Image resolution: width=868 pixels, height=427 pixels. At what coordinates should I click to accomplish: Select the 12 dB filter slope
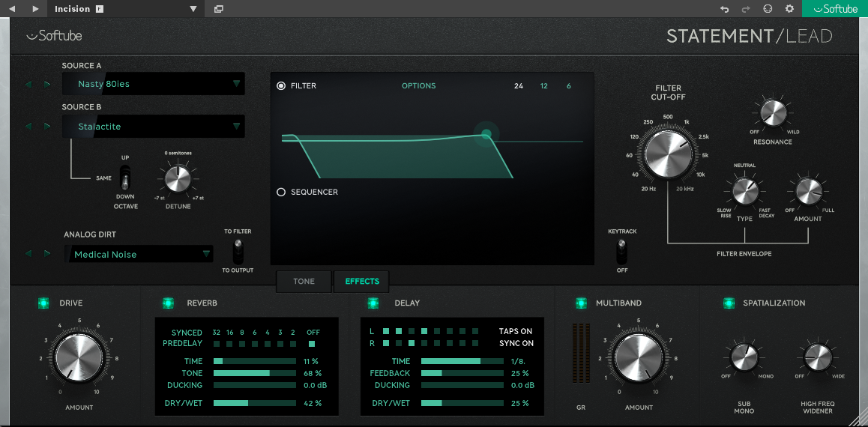(544, 86)
